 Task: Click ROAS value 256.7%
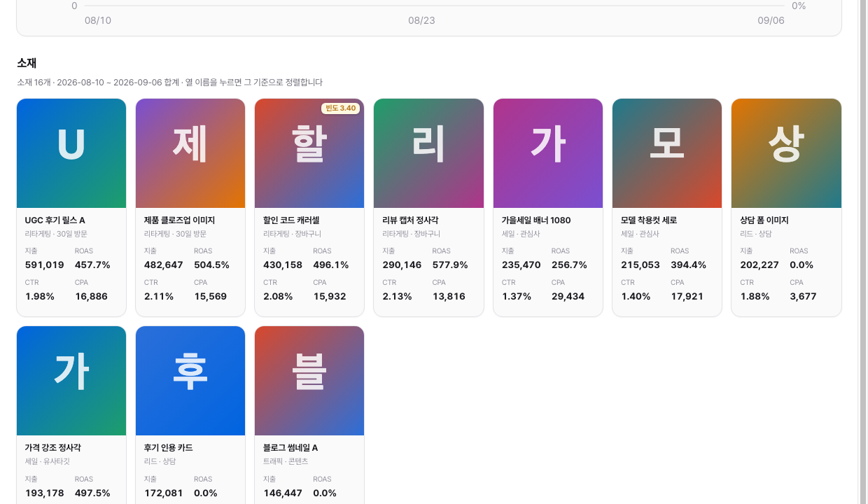click(x=569, y=265)
